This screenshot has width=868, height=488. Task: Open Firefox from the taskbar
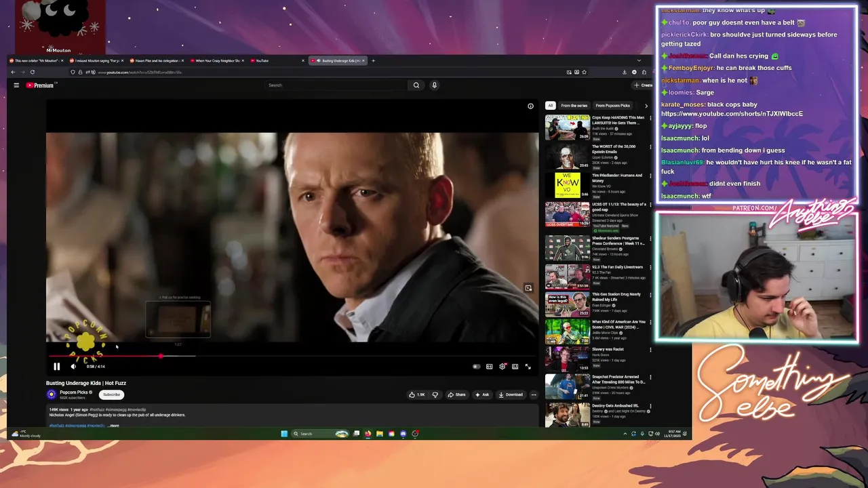(368, 434)
